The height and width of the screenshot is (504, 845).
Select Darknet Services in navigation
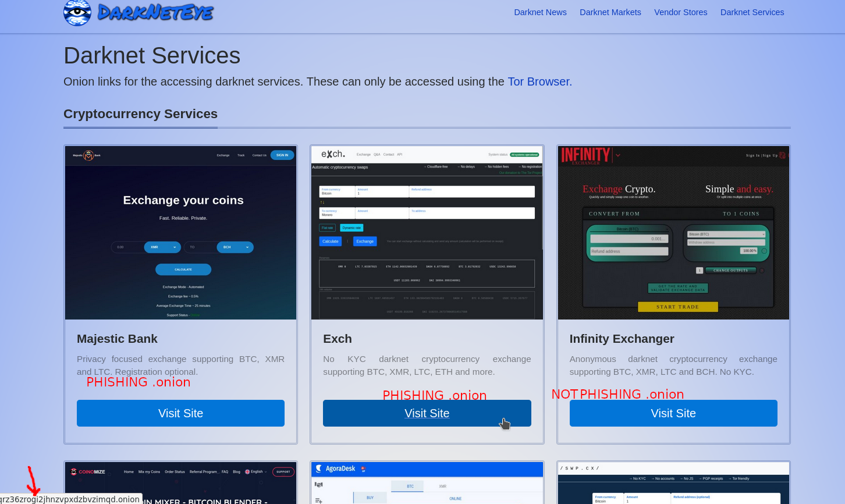[752, 12]
